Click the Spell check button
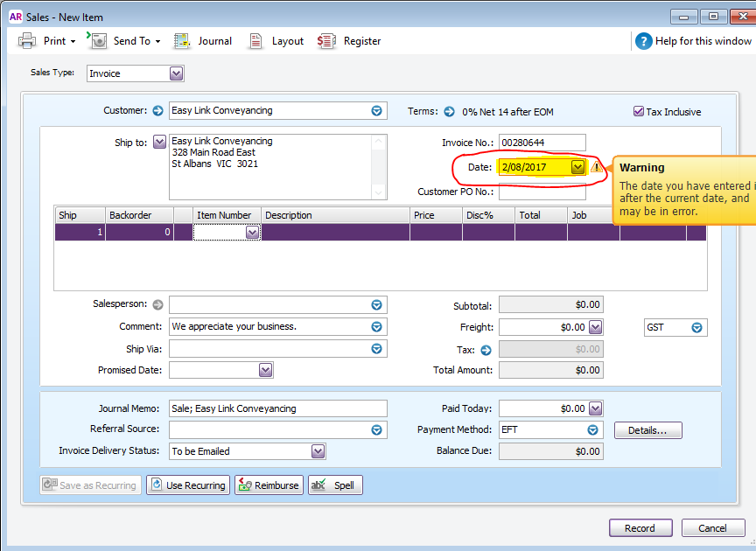 [335, 485]
